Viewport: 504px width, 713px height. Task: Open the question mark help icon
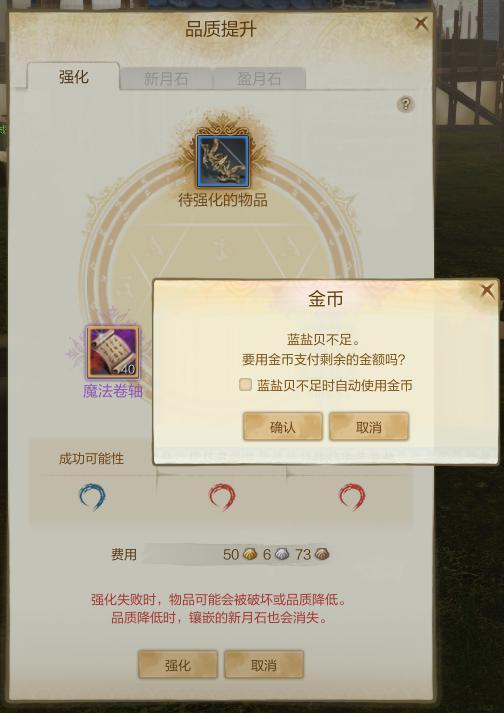point(405,105)
